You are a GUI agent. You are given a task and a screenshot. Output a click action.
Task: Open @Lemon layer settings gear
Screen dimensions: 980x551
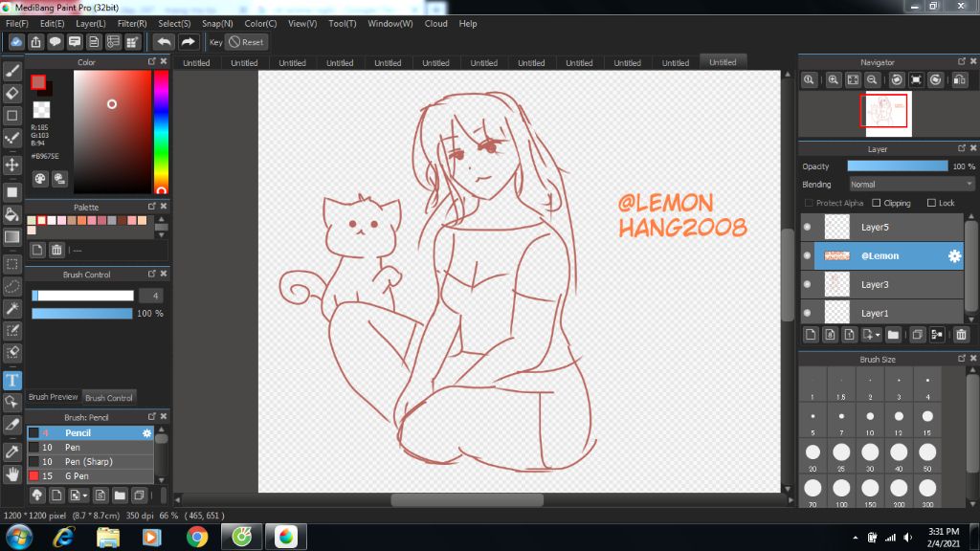coord(954,255)
